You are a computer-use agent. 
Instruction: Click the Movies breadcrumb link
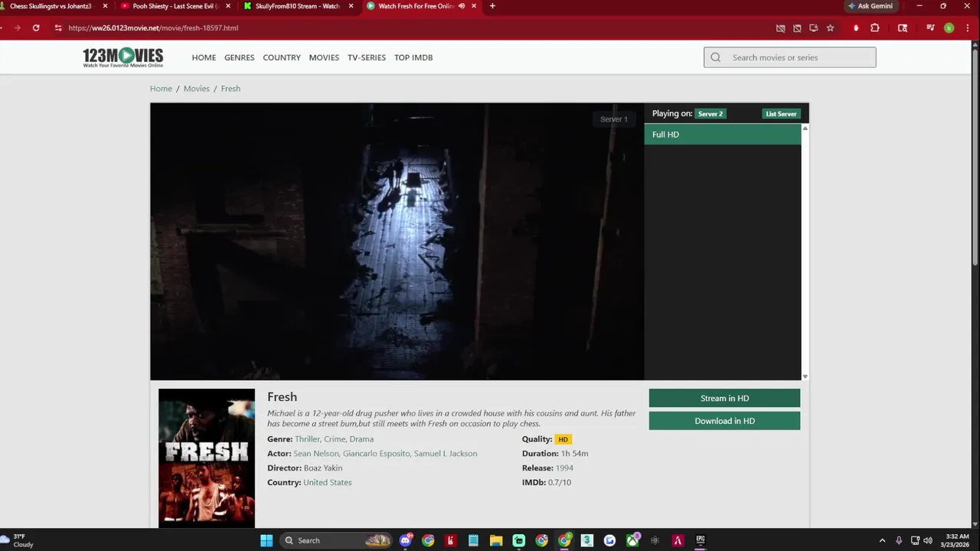coord(196,89)
